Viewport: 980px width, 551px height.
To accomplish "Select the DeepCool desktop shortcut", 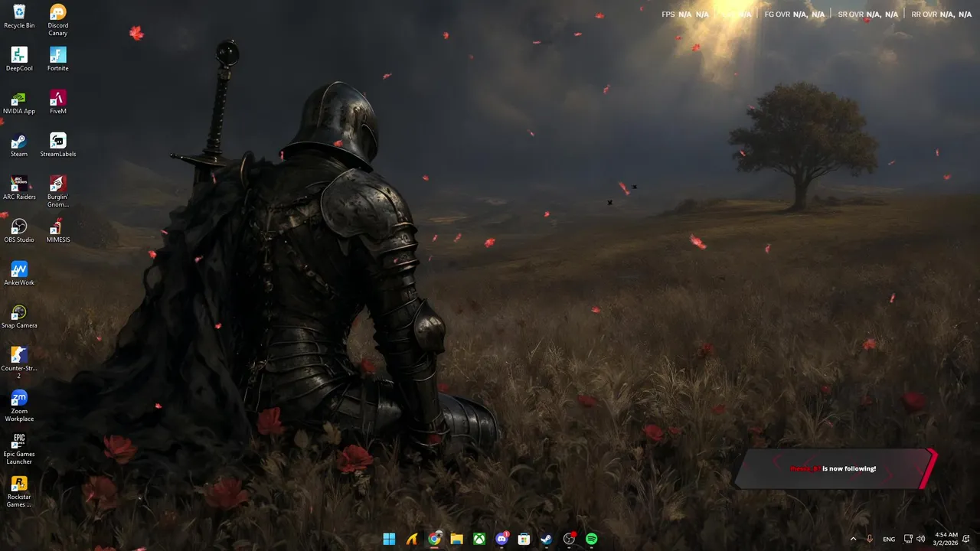I will 19,59.
